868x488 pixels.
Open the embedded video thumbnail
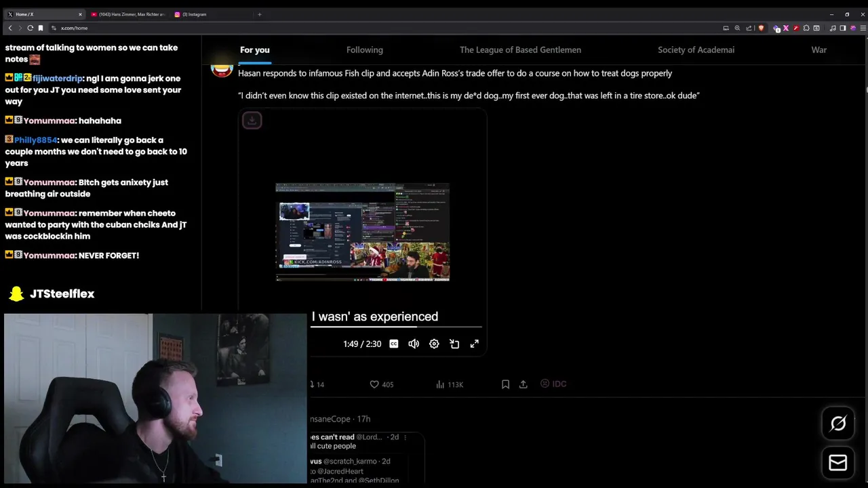[x=362, y=232]
